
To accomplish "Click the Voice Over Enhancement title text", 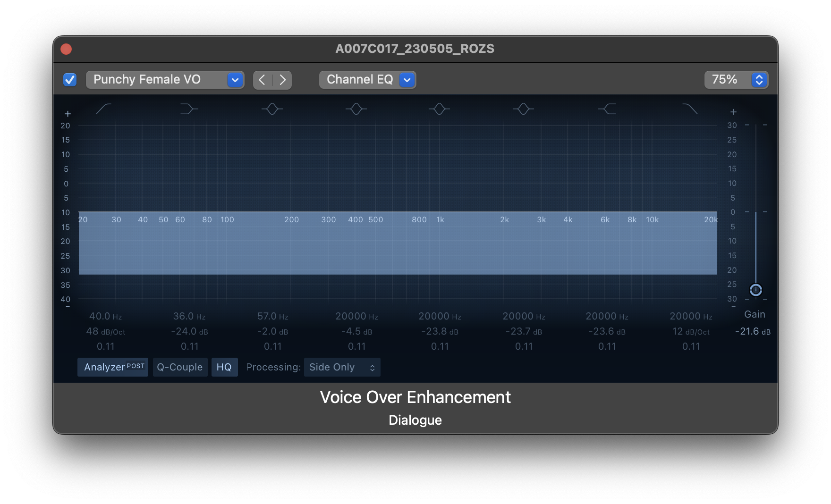I will [415, 397].
